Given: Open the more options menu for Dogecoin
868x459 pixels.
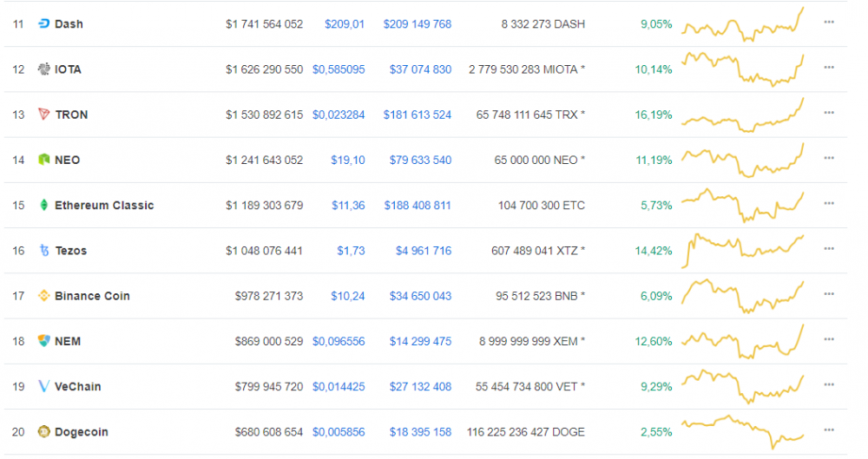Looking at the screenshot, I should [829, 430].
